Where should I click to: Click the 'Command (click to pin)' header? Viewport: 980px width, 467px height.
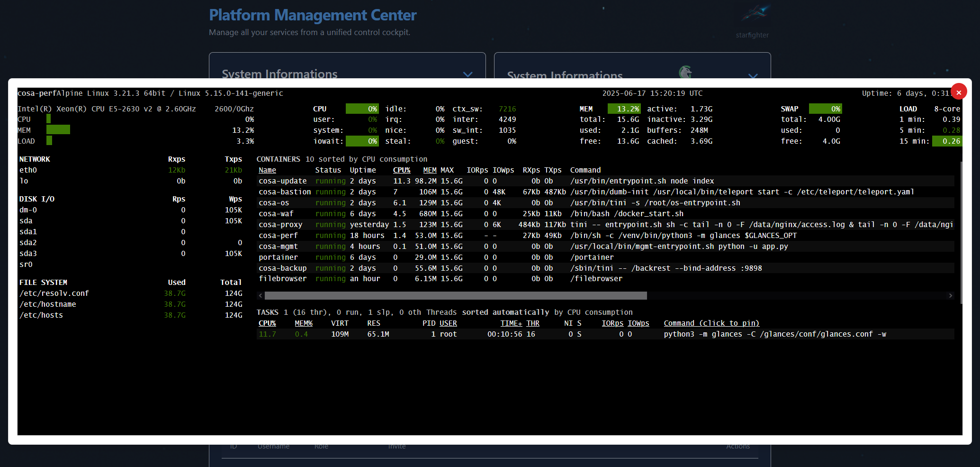711,323
